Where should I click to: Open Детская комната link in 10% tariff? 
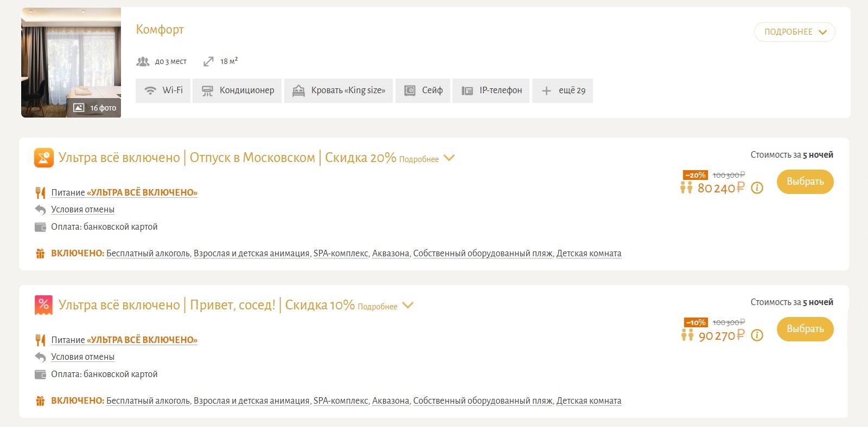589,401
